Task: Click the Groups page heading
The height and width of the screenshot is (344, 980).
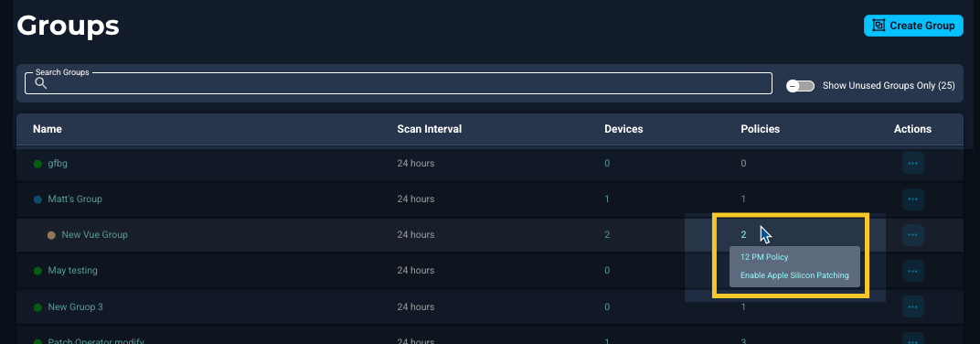Action: pyautogui.click(x=69, y=27)
